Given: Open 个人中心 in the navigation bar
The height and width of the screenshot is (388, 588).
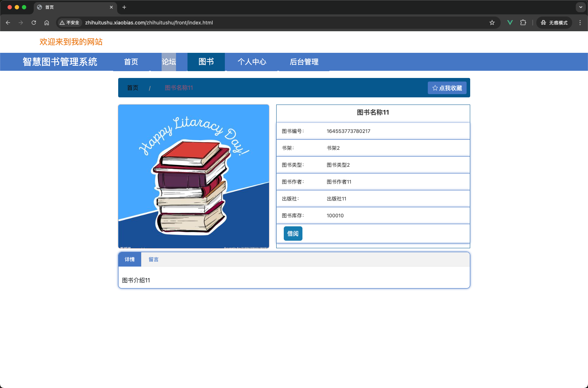Looking at the screenshot, I should click(252, 62).
